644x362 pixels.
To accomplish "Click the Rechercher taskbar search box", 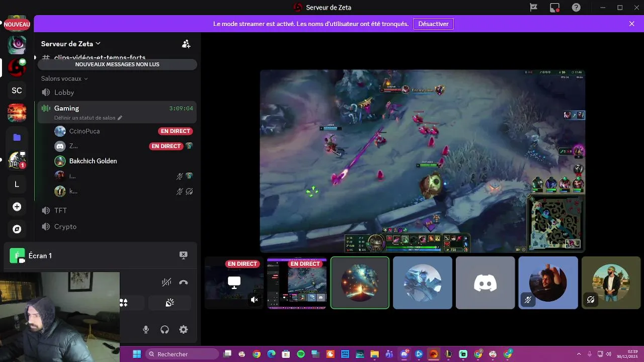I will [x=183, y=354].
